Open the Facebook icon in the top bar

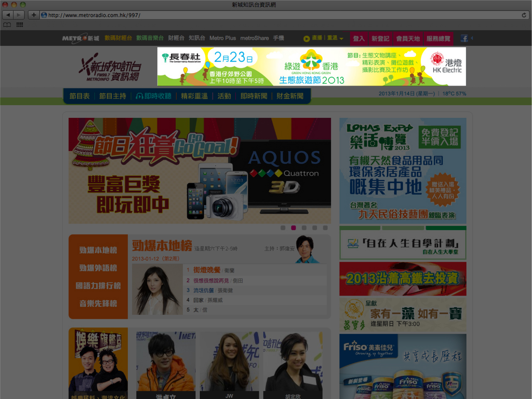pos(464,38)
